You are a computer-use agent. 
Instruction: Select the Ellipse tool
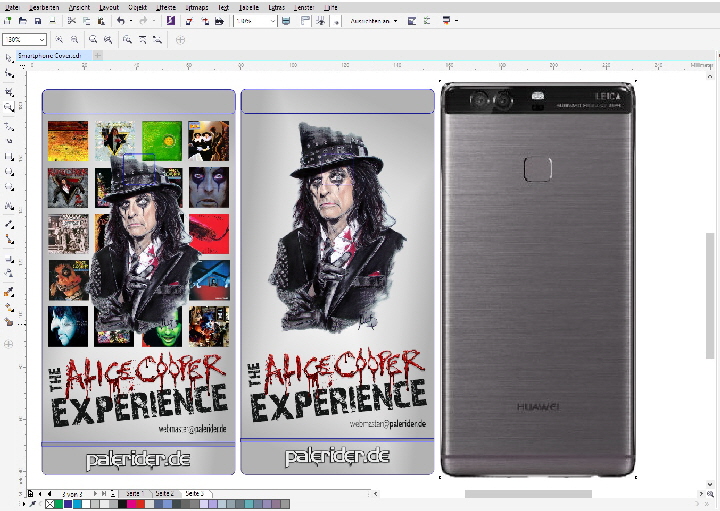(x=9, y=172)
